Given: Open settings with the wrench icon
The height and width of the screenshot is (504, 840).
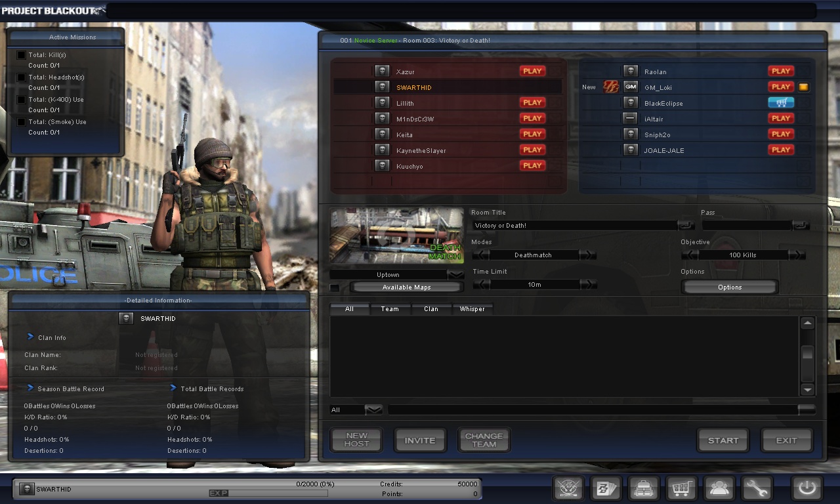Looking at the screenshot, I should [756, 489].
